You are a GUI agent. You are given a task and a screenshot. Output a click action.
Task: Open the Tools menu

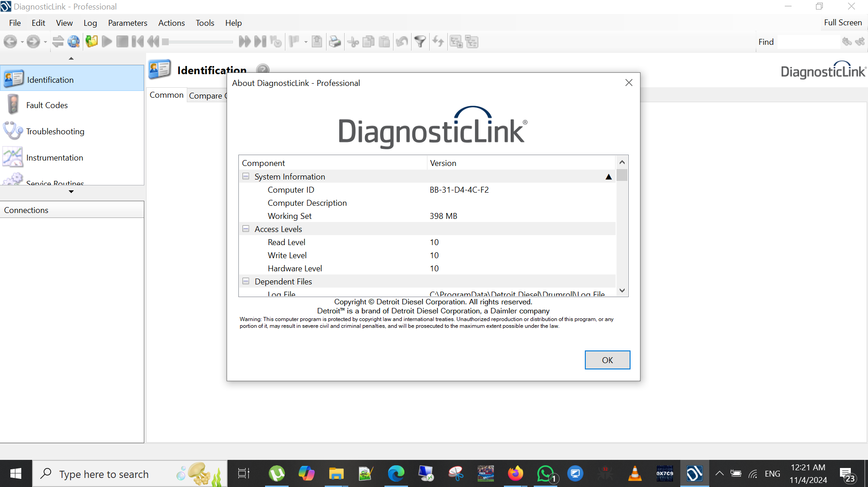point(204,23)
